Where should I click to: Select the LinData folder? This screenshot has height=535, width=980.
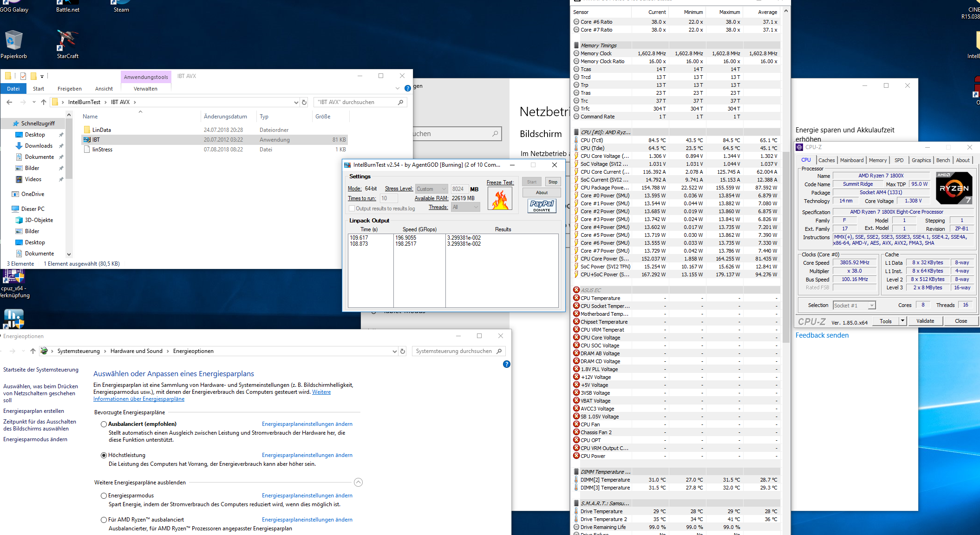coord(101,130)
